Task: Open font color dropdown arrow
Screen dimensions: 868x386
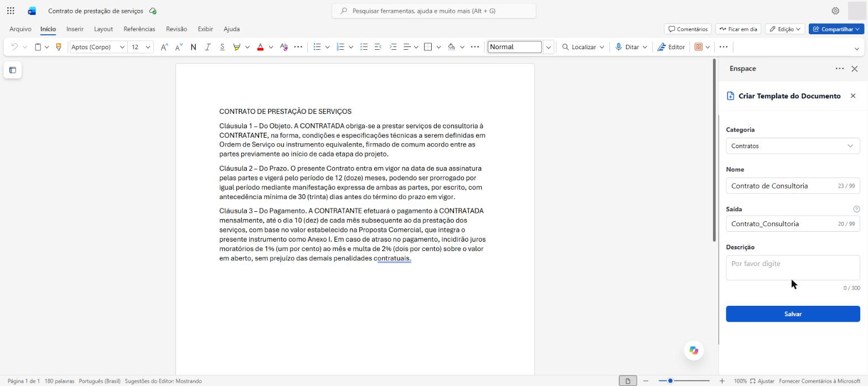Action: pyautogui.click(x=271, y=47)
